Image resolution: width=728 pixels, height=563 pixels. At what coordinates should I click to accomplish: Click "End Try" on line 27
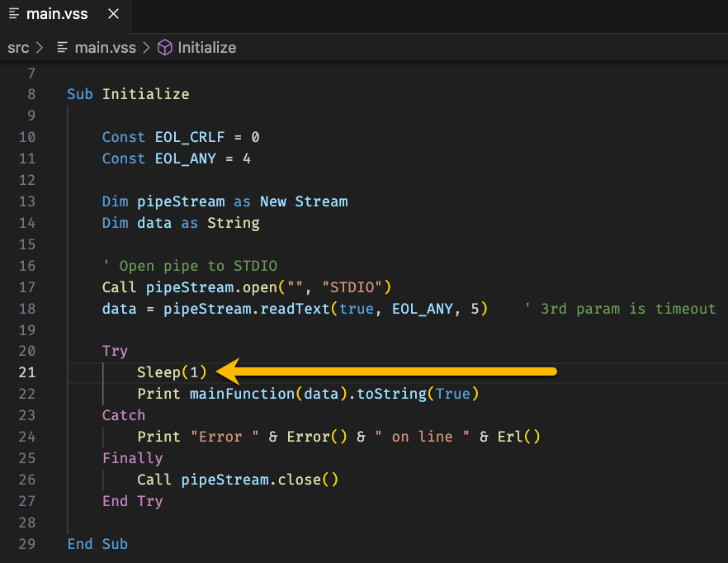tap(132, 501)
